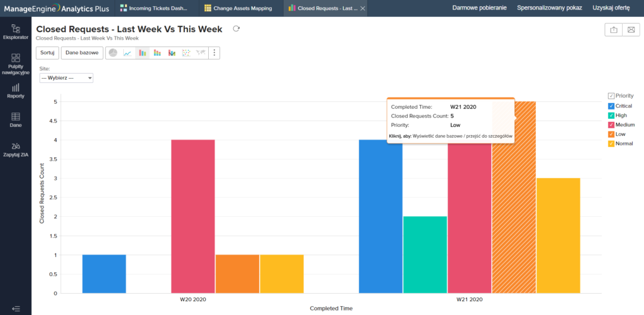Go to Raporty in the sidebar
This screenshot has height=315, width=644.
click(x=16, y=91)
